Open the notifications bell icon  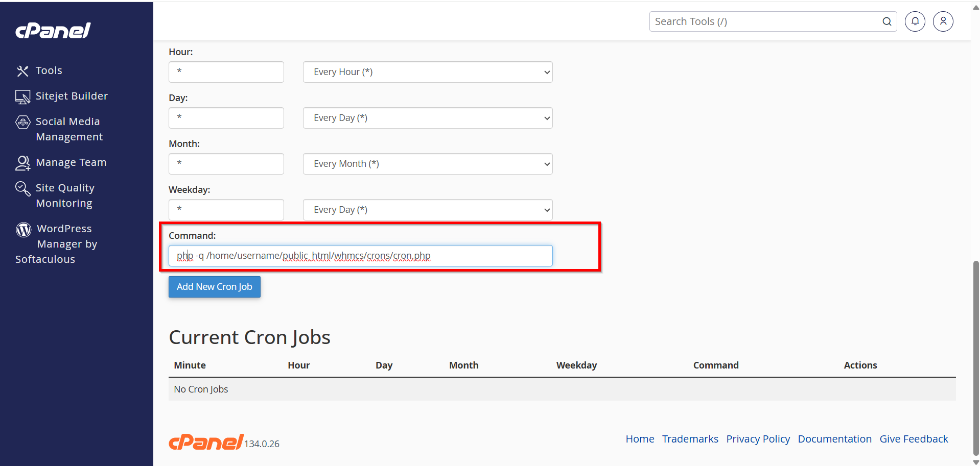(915, 21)
